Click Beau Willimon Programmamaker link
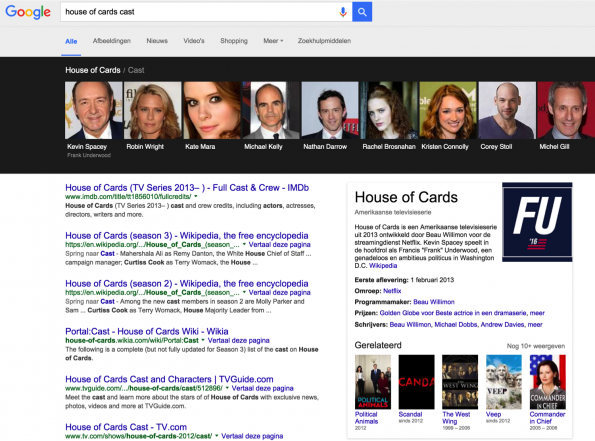This screenshot has height=441, width=595. 434,302
